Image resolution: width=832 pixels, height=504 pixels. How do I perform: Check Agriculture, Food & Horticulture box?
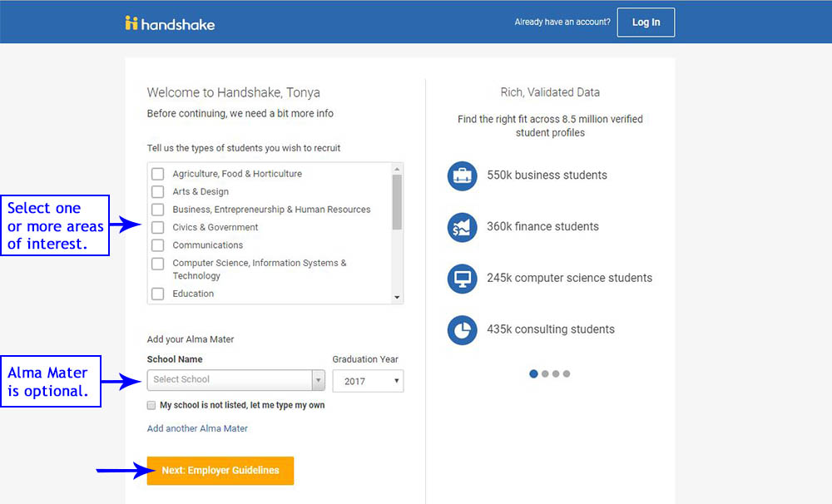[x=157, y=174]
